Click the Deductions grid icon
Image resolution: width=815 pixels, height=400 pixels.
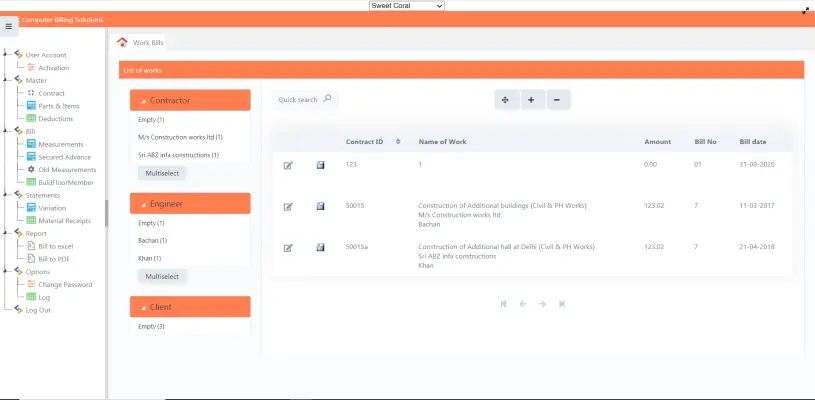pos(31,118)
